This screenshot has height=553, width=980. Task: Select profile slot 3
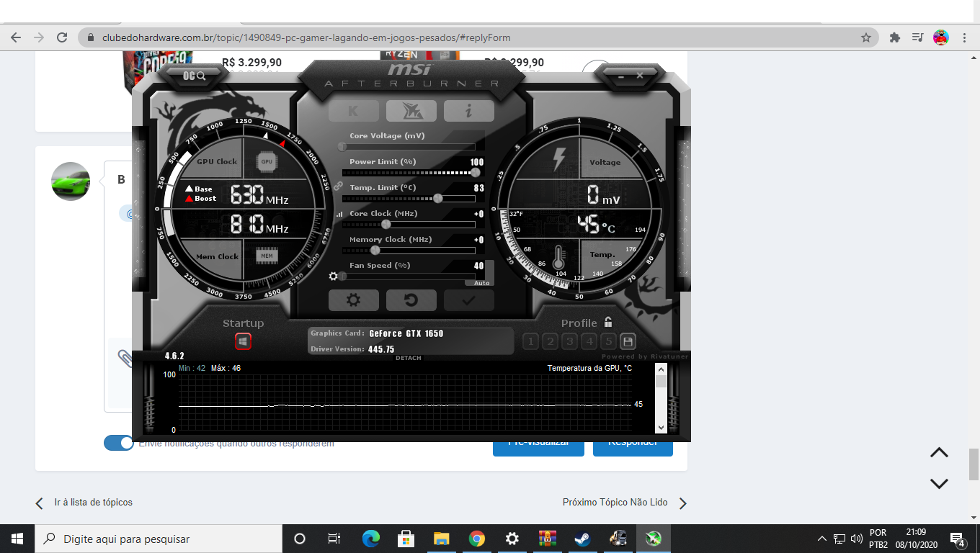569,341
